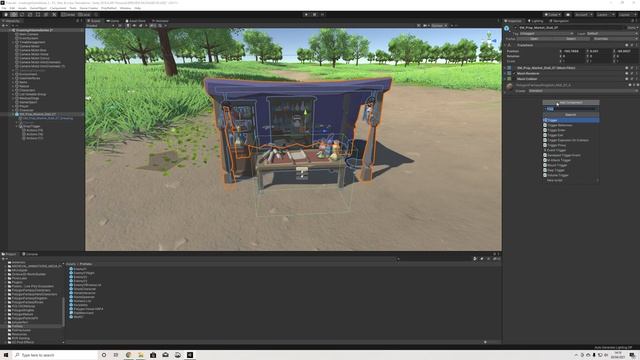Viewport: 640px width, 360px height.
Task: Toggle the GameObject active checkbox in Inspector
Action: click(516, 28)
